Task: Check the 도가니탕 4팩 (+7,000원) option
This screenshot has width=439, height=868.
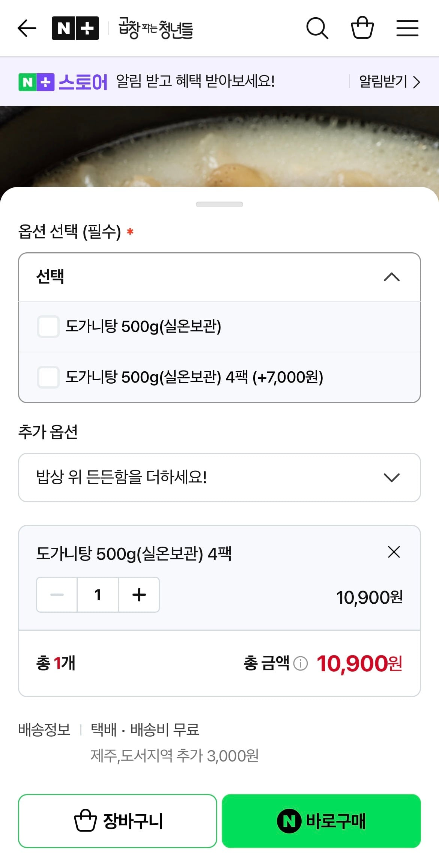Action: [x=48, y=377]
